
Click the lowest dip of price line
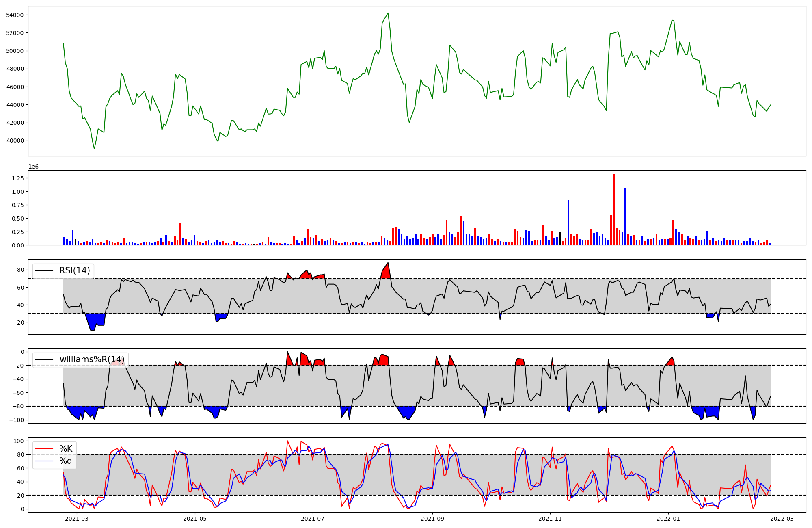[x=94, y=149]
